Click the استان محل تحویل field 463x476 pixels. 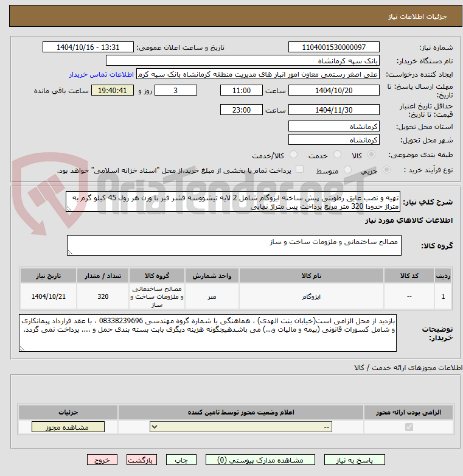pyautogui.click(x=334, y=126)
